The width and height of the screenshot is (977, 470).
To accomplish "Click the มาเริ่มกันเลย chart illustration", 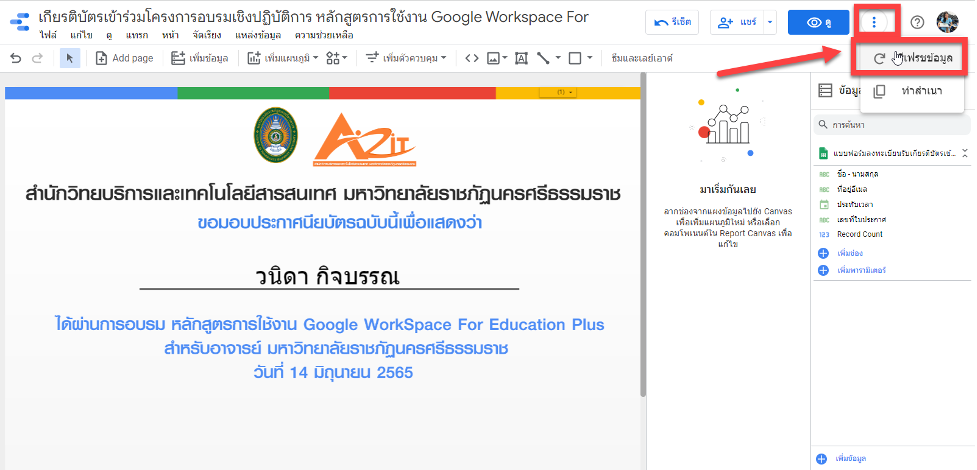I will tap(727, 125).
